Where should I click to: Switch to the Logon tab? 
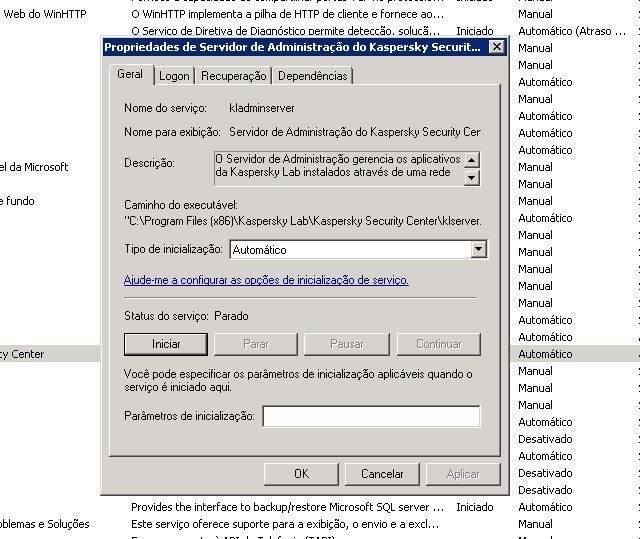click(x=174, y=76)
